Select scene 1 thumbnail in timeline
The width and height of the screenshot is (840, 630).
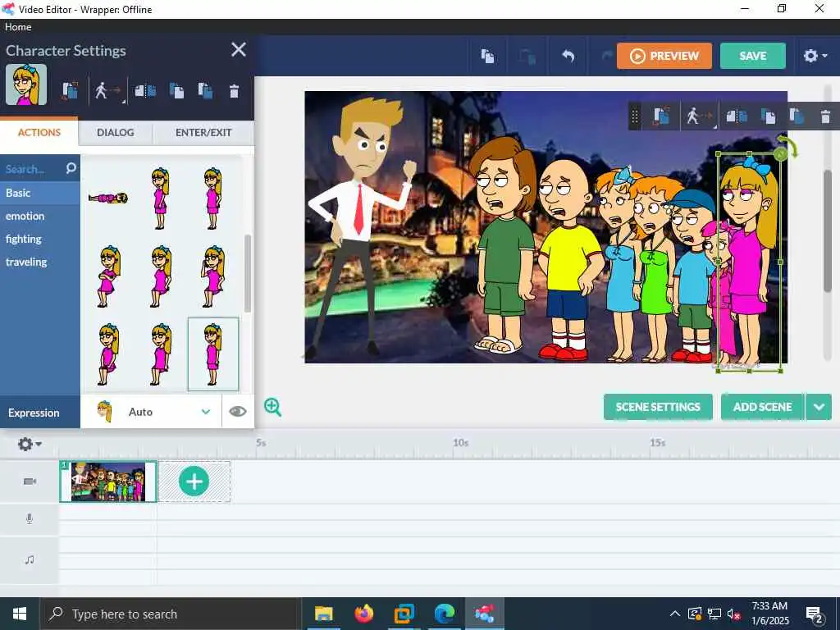coord(108,481)
